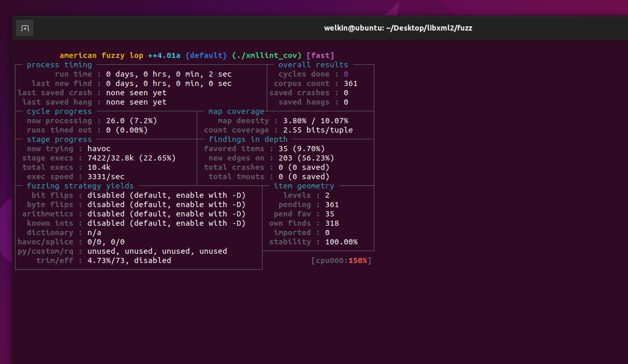The width and height of the screenshot is (628, 364).
Task: Click the 'map coverage' section header
Action: [x=236, y=111]
